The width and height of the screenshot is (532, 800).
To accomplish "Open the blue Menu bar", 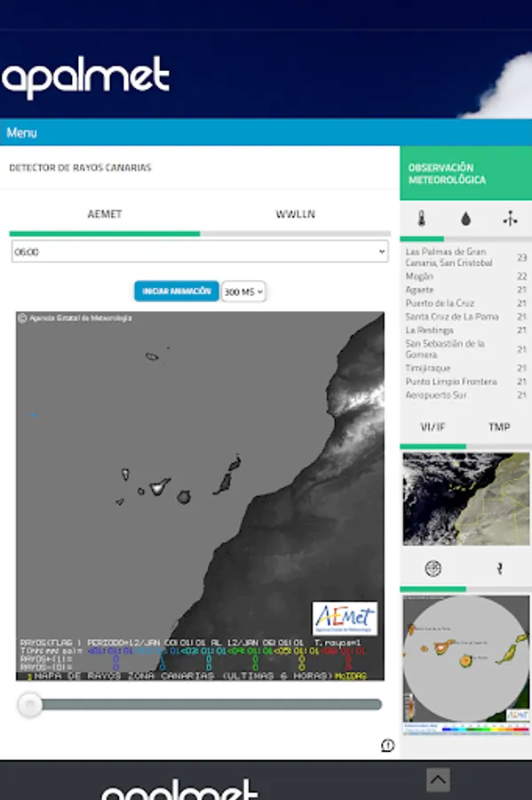I will (x=266, y=132).
